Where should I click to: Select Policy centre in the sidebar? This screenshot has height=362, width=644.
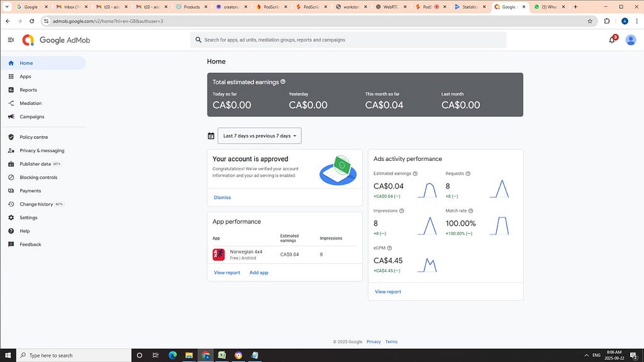[34, 137]
